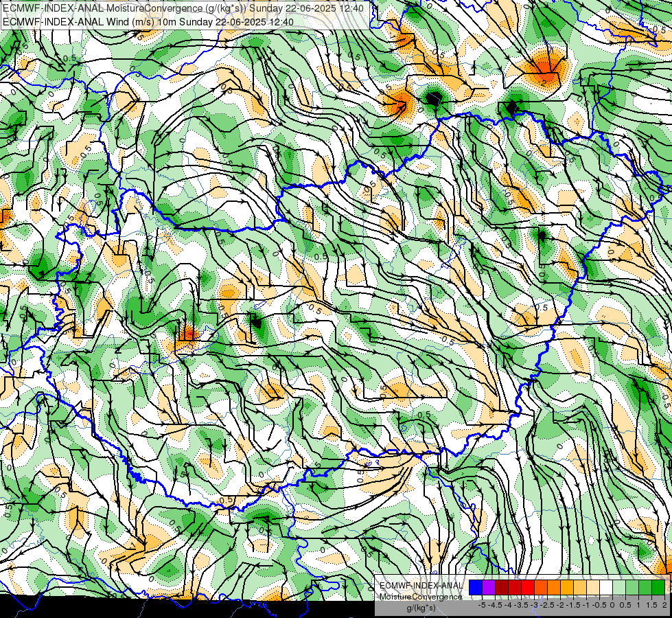Click the legend tick label -3.5
This screenshot has width=672, height=618.
coord(521,605)
